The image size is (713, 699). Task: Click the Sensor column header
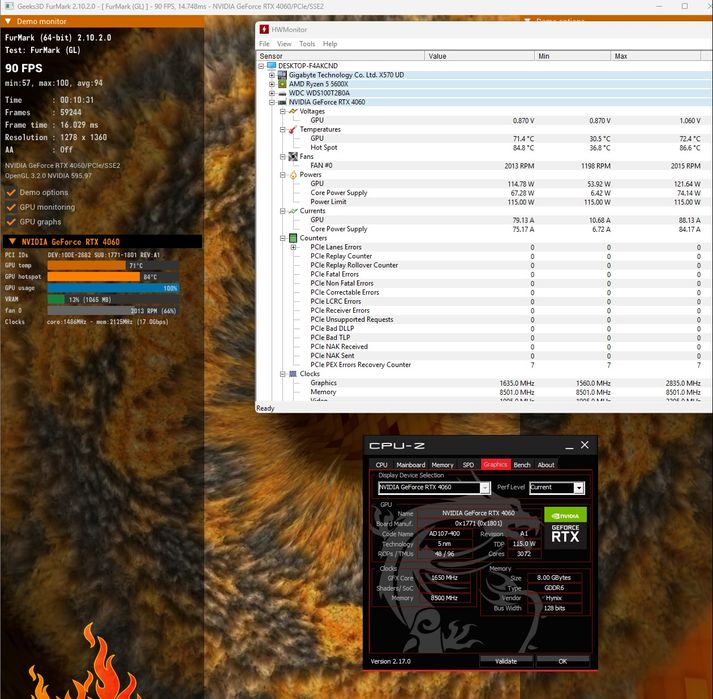(x=341, y=56)
